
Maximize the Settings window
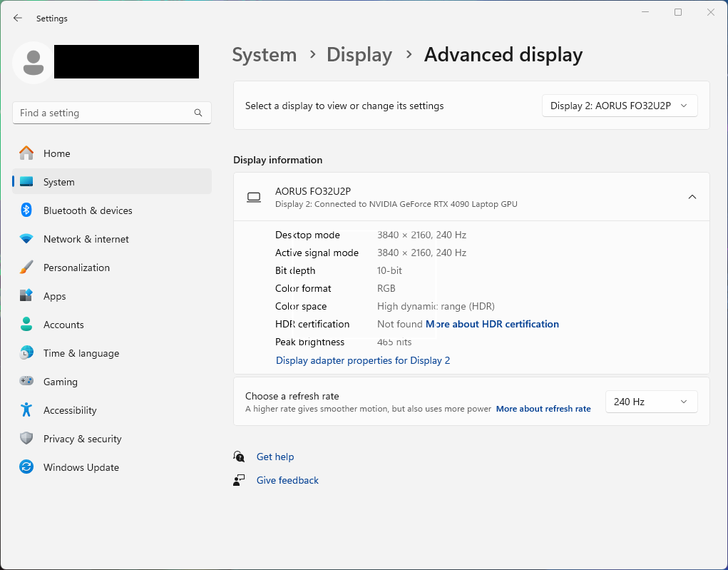pyautogui.click(x=678, y=12)
